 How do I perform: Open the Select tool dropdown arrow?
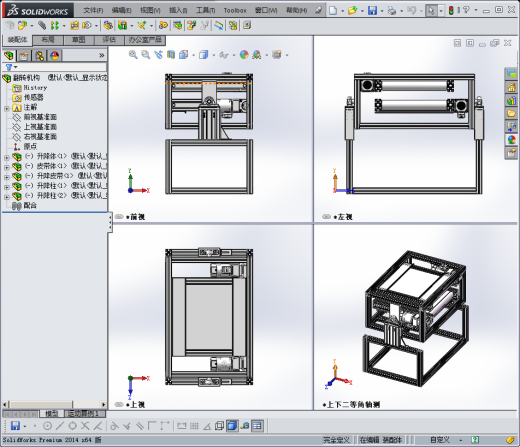pyautogui.click(x=441, y=11)
